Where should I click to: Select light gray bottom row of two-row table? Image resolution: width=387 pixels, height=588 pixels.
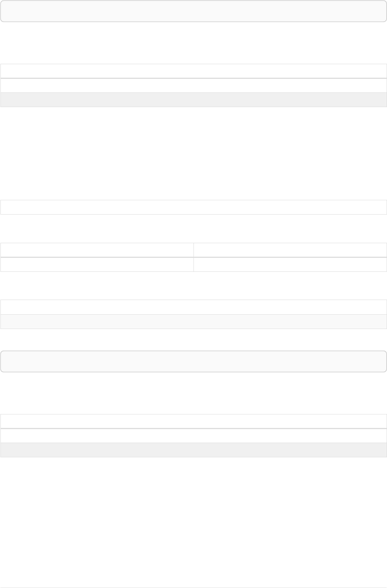[193, 322]
